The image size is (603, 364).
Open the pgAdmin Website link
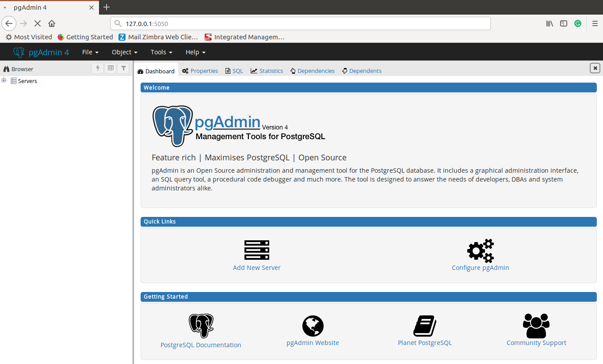313,343
